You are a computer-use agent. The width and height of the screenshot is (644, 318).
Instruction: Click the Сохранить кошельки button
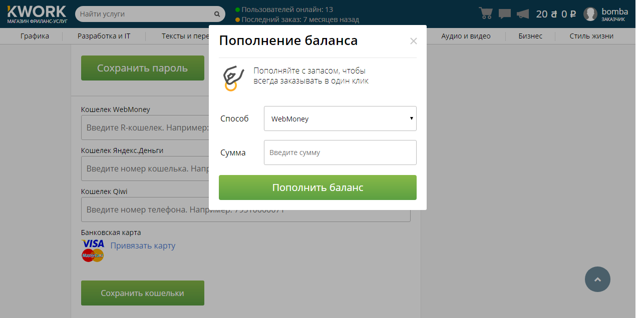(143, 293)
